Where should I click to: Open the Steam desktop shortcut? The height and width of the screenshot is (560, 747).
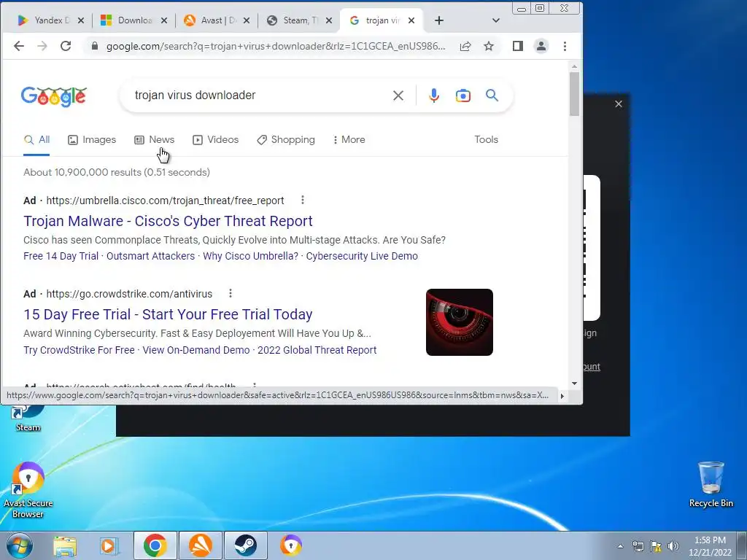pos(28,418)
